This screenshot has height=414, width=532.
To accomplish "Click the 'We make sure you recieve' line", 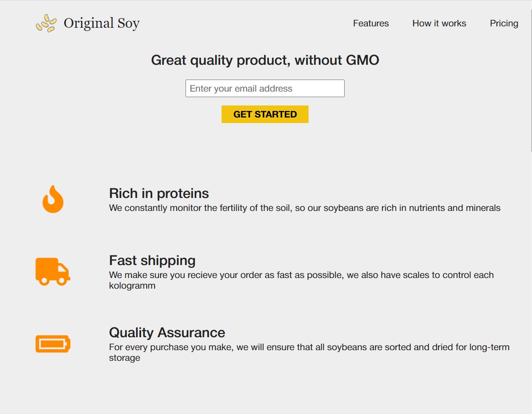I will point(301,275).
